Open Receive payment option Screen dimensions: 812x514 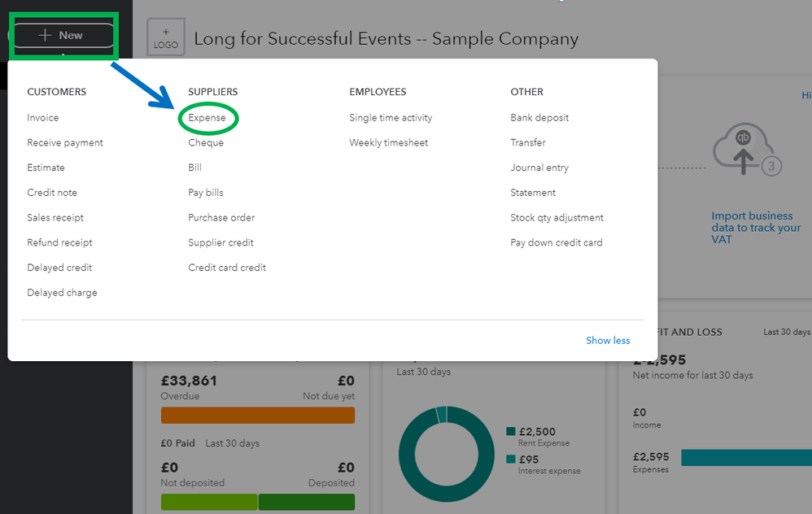(x=65, y=143)
